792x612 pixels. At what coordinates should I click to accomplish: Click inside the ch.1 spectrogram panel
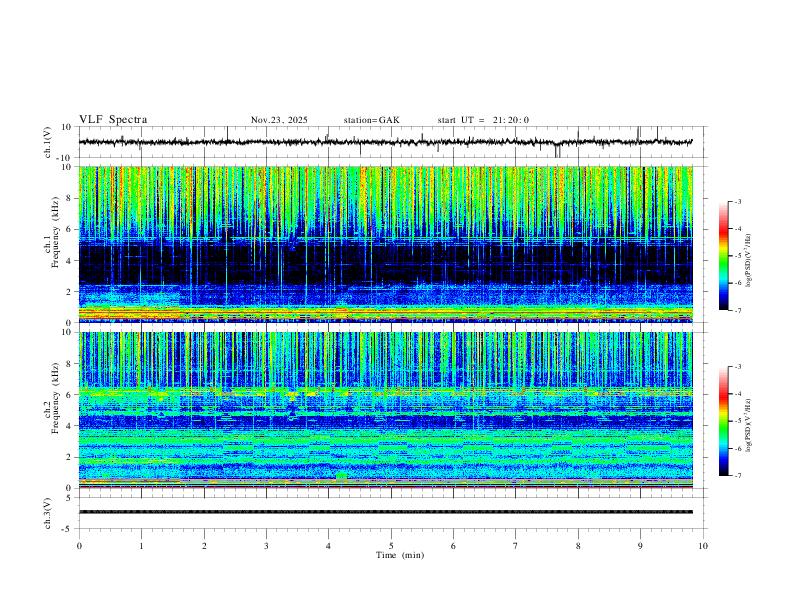[x=385, y=244]
